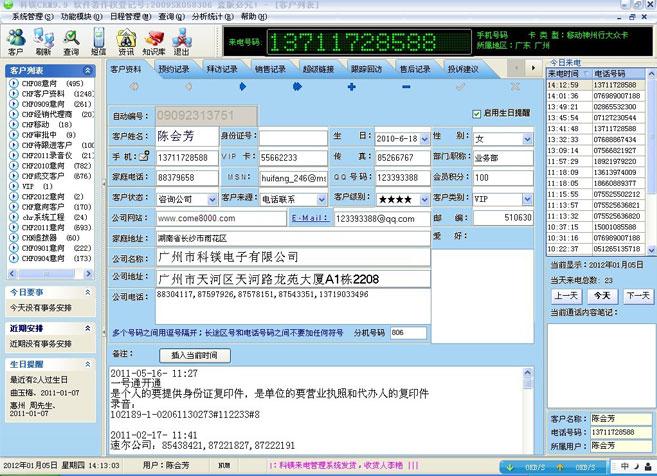The width and height of the screenshot is (657, 476).
Task: Click the 退出 (Exit) toolbar icon
Action: [181, 40]
